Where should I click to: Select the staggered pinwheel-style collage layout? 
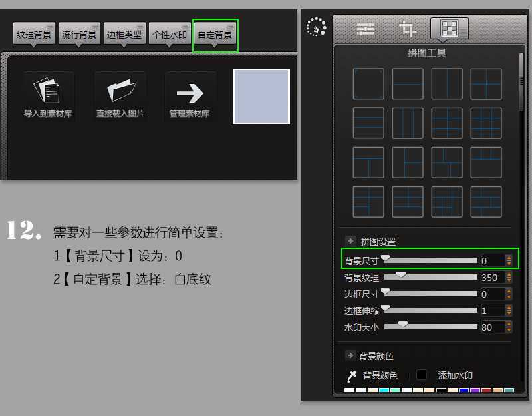click(447, 162)
